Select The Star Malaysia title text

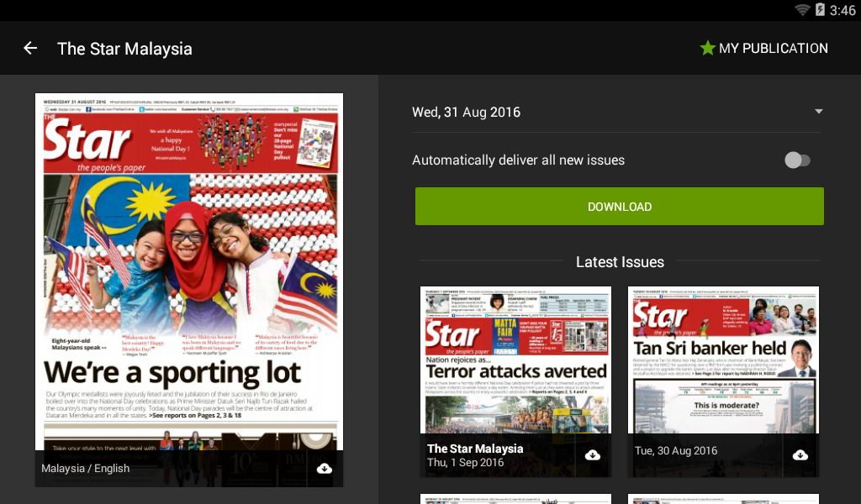124,49
